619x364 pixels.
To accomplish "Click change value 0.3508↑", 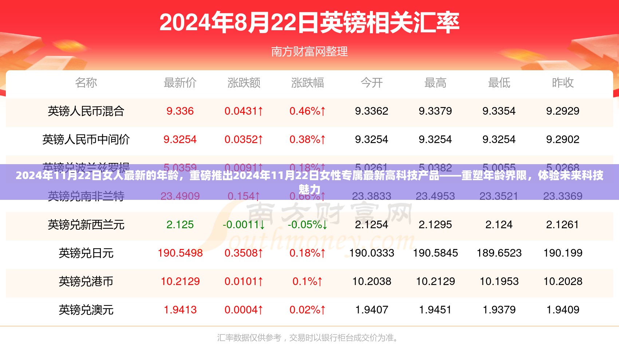I will click(x=244, y=253).
